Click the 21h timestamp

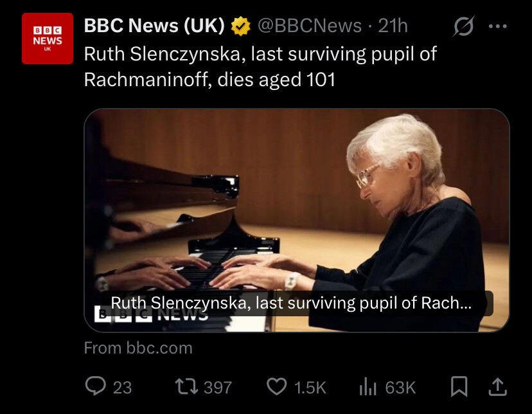(393, 26)
